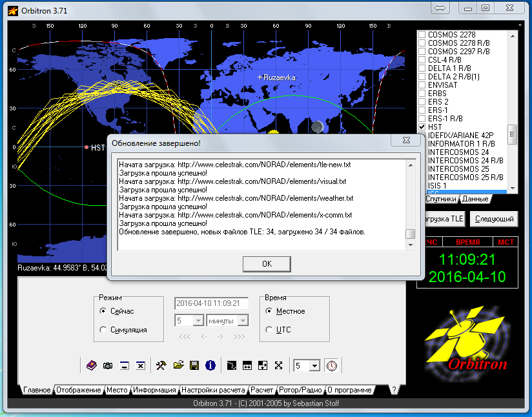Click the fast forward >>> control

click(x=239, y=336)
